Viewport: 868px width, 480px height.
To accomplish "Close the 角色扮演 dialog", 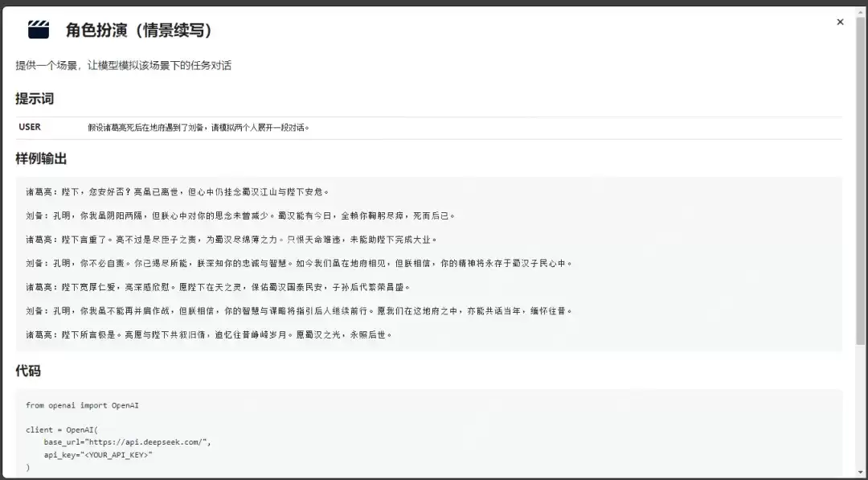I will (840, 22).
